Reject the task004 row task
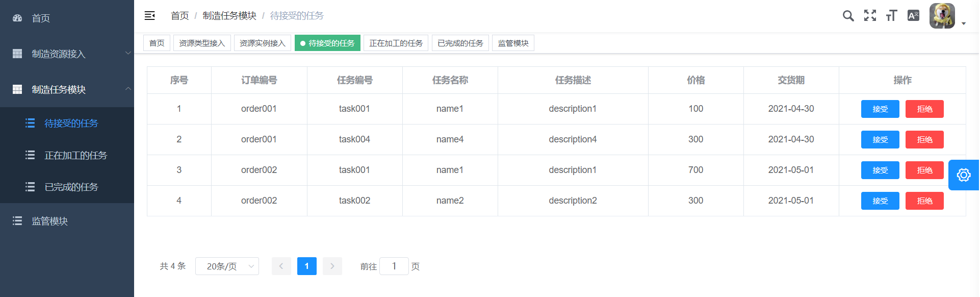 coord(924,140)
